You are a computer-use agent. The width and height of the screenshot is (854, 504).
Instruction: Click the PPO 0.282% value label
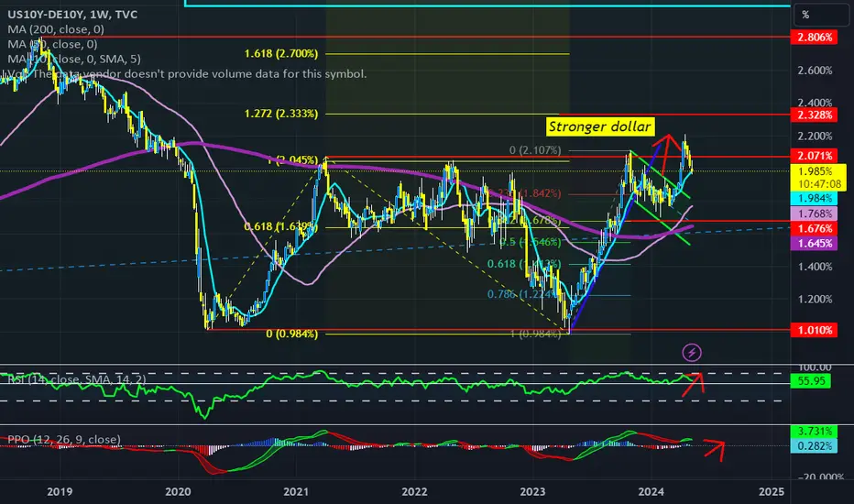pos(815,446)
